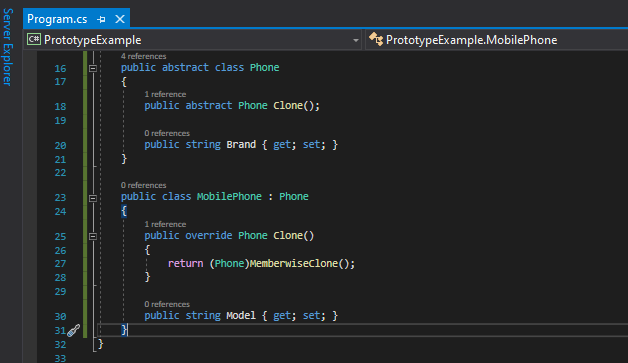
Task: Click line number 16 in the margin
Action: (x=60, y=69)
